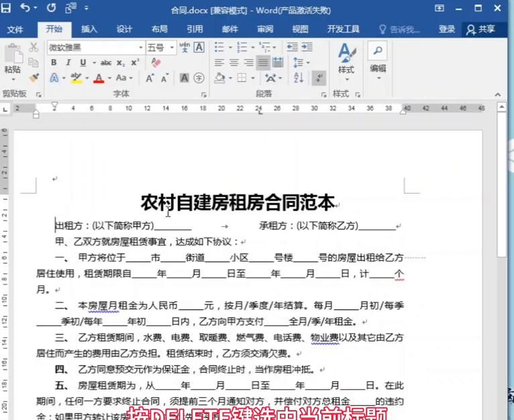
Task: Click the Multilevel list icon
Action: click(264, 47)
